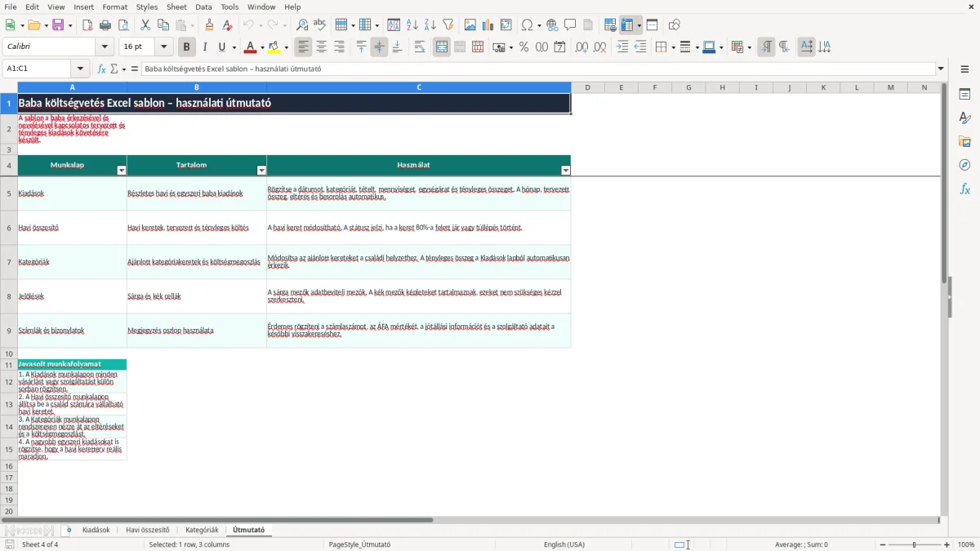Click the Cut scissors icon
The height and width of the screenshot is (551, 980).
coord(145,25)
